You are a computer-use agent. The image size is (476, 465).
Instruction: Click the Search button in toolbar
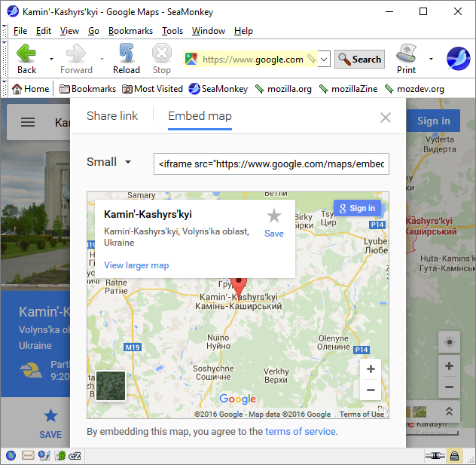pos(360,59)
